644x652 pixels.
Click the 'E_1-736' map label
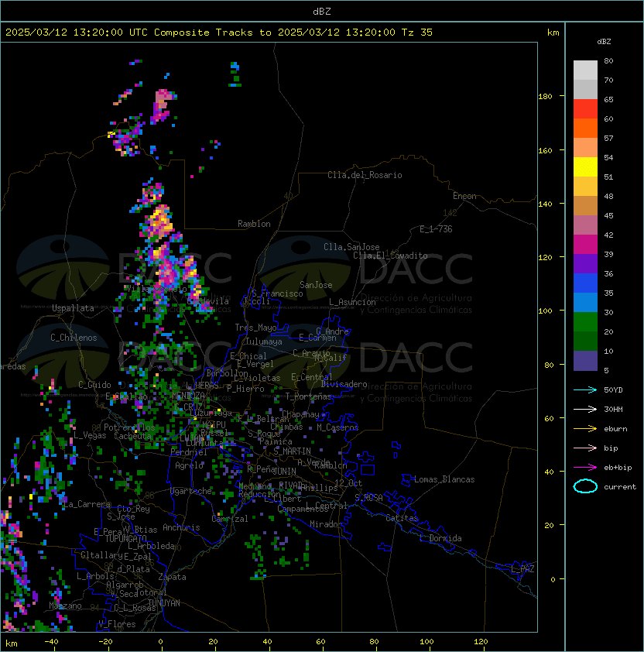click(436, 229)
